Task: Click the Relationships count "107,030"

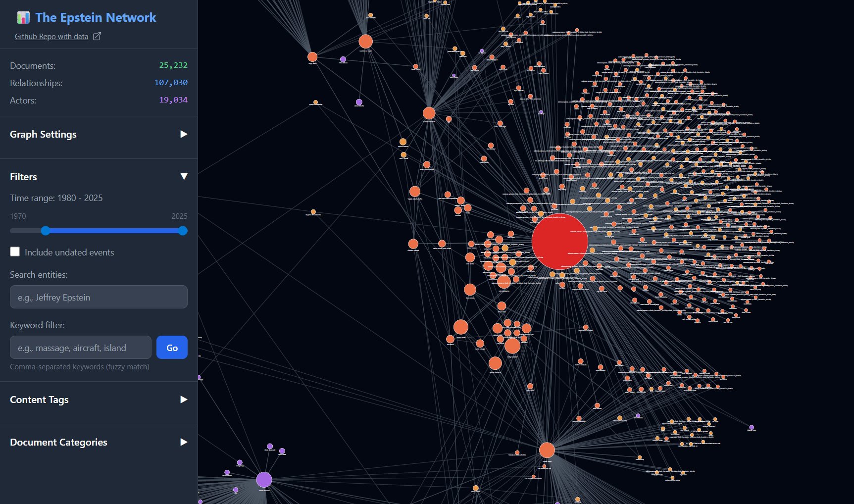Action: click(171, 83)
